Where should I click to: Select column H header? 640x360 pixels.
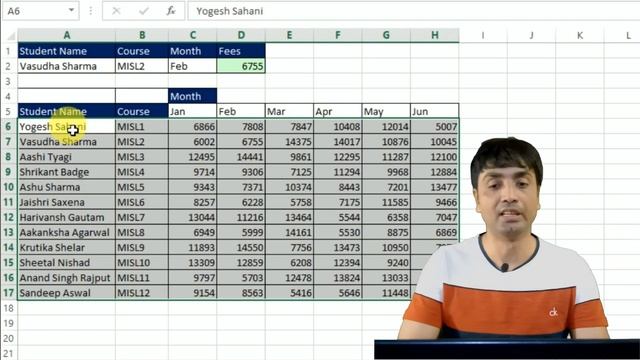(435, 35)
